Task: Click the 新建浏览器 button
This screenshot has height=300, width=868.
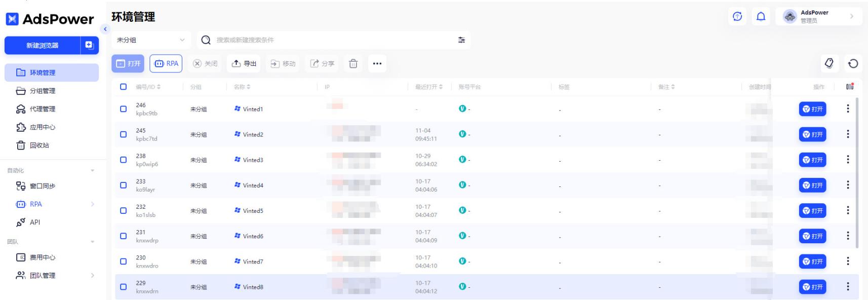Action: [x=43, y=45]
